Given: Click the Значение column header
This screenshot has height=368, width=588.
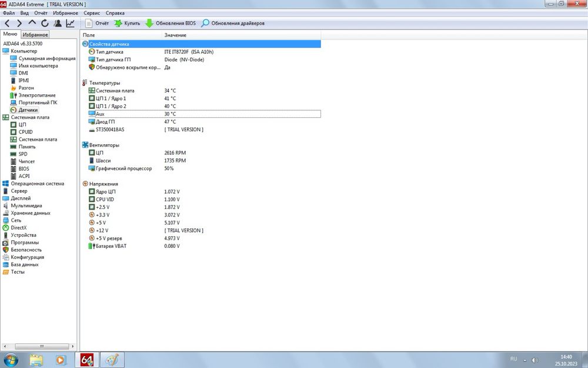Looking at the screenshot, I should tap(242, 35).
